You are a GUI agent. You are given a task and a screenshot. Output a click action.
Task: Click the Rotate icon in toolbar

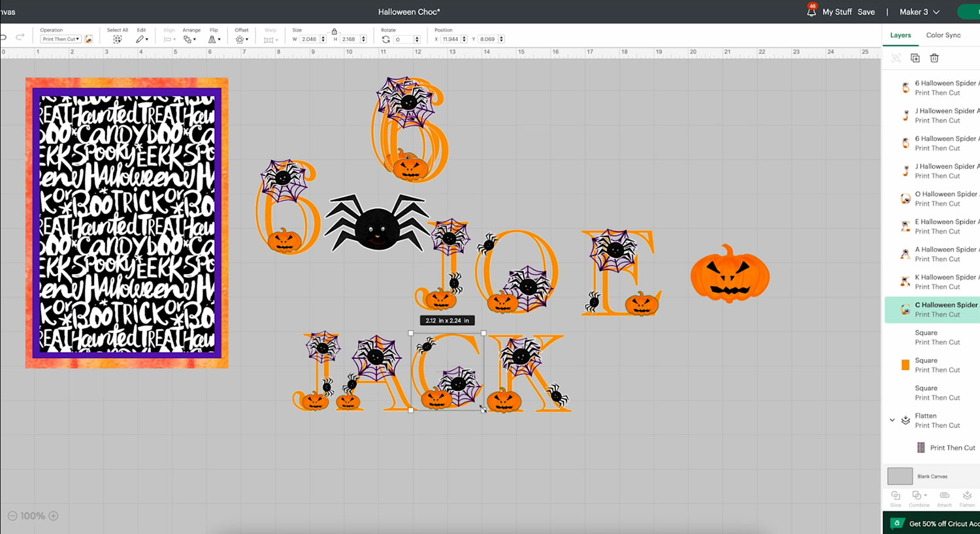(386, 39)
